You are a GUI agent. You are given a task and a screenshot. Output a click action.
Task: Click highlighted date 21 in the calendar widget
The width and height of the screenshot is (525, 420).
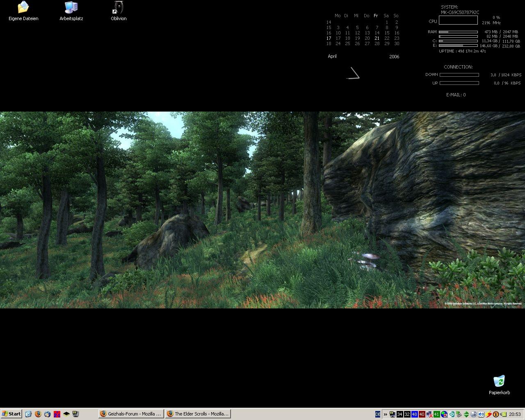[377, 38]
